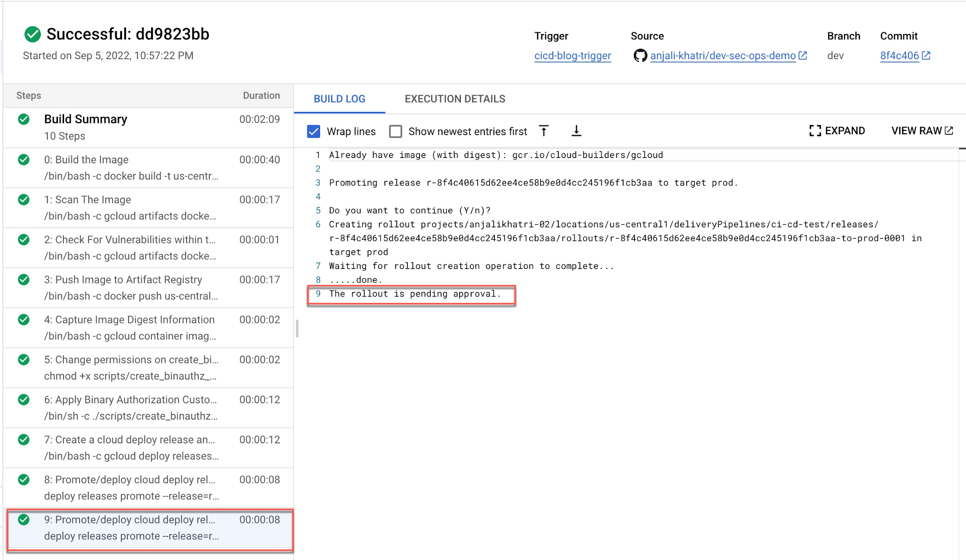The image size is (966, 560).
Task: Open the cicd-blog-trigger link
Action: pyautogui.click(x=573, y=56)
